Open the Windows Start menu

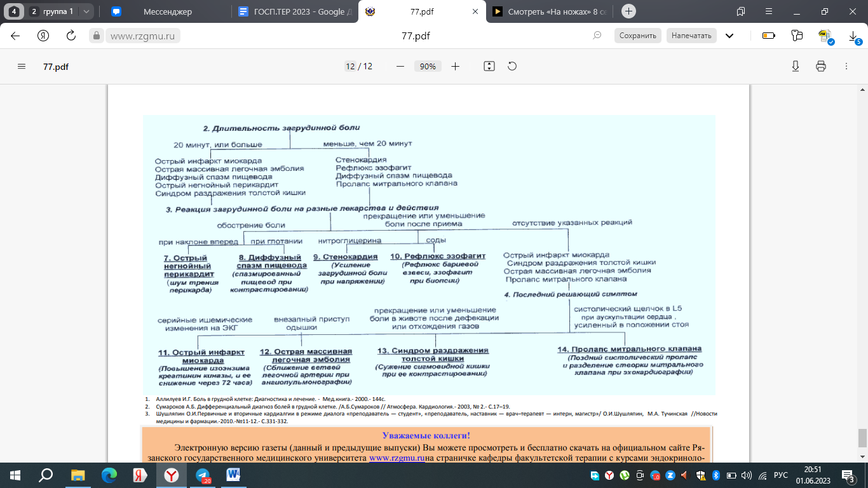[15, 475]
